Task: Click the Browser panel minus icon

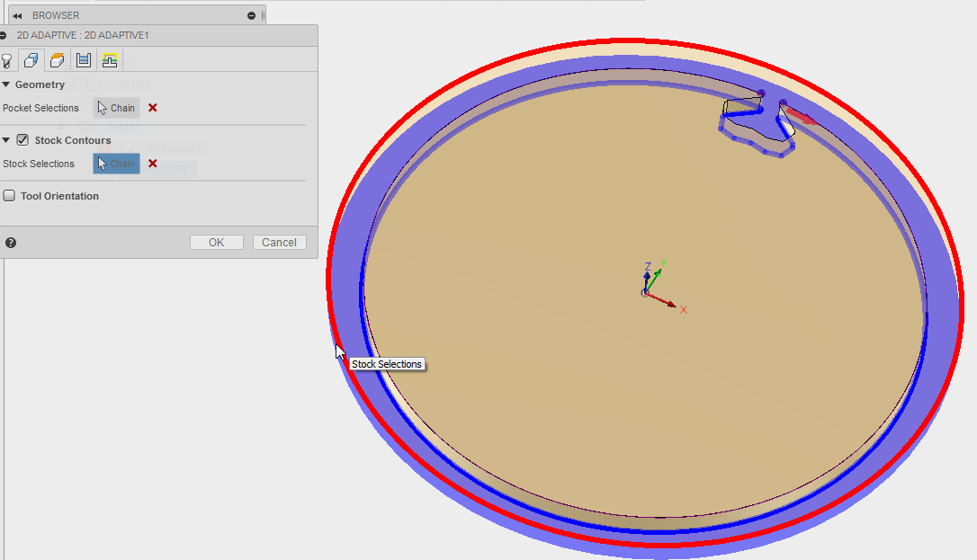Action: click(x=251, y=15)
